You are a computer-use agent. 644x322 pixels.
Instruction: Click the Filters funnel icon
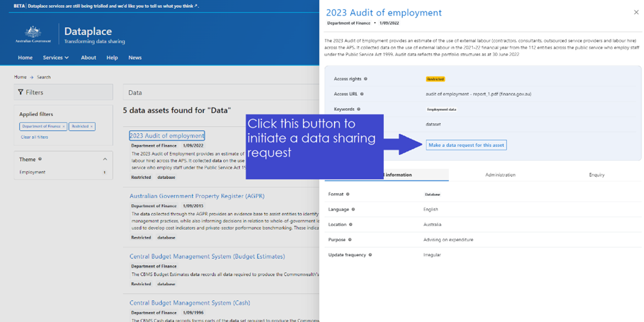point(21,92)
